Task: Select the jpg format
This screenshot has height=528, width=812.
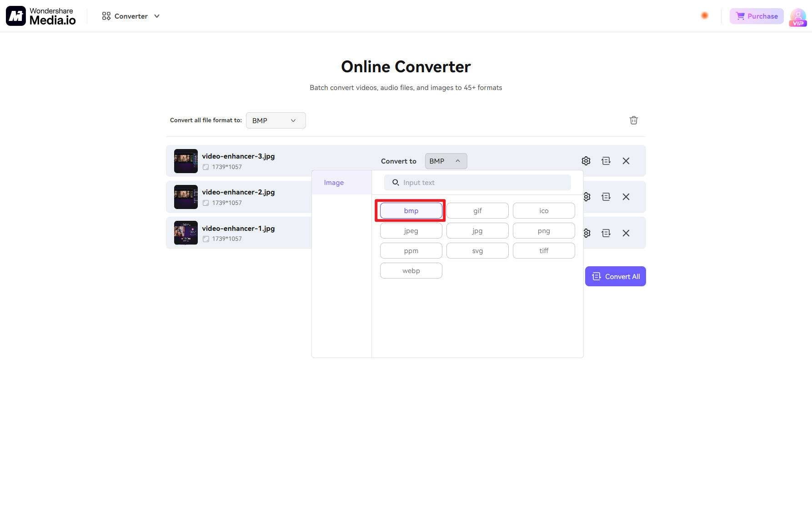Action: [x=477, y=231]
